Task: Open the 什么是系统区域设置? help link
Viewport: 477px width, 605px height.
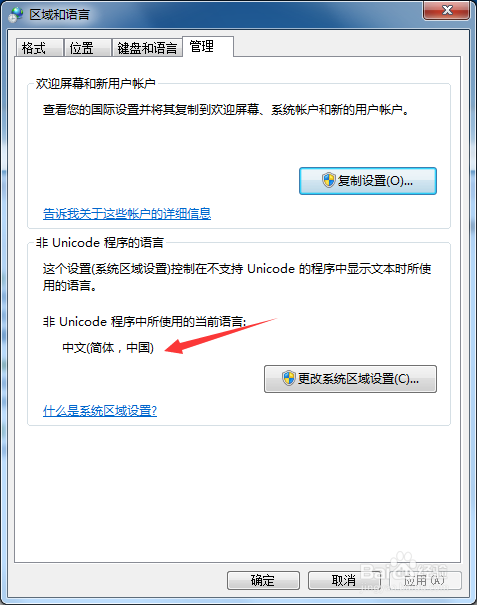Action: pyautogui.click(x=100, y=411)
